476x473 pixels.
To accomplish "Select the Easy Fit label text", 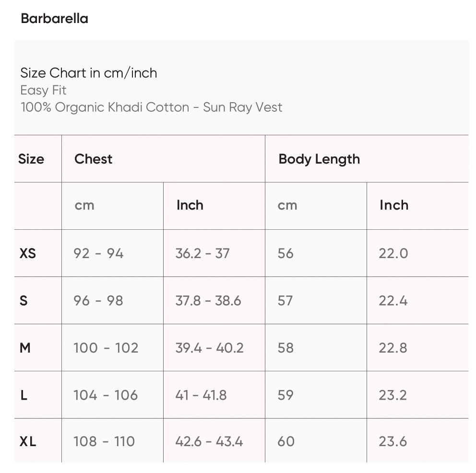I will click(x=43, y=90).
